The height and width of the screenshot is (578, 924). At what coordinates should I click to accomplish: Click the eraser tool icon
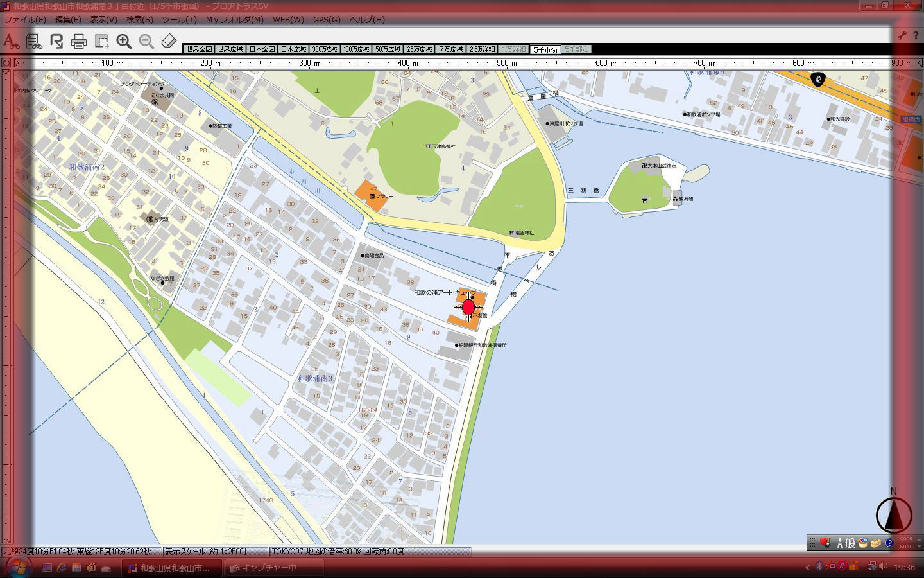169,42
